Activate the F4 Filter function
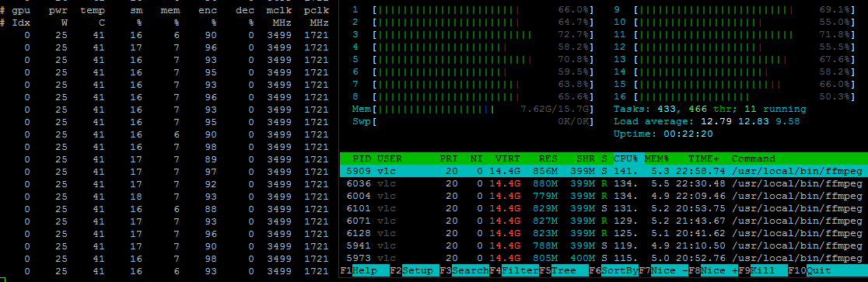This screenshot has width=868, height=282. coord(513,270)
